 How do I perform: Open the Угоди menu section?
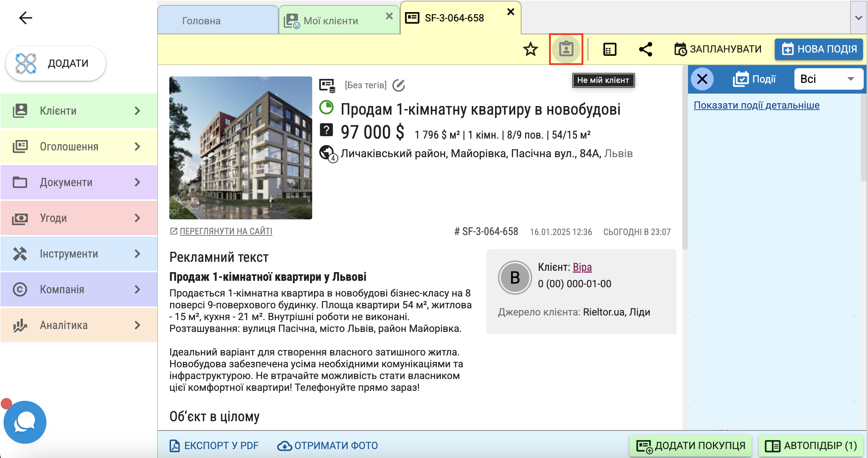tap(79, 218)
